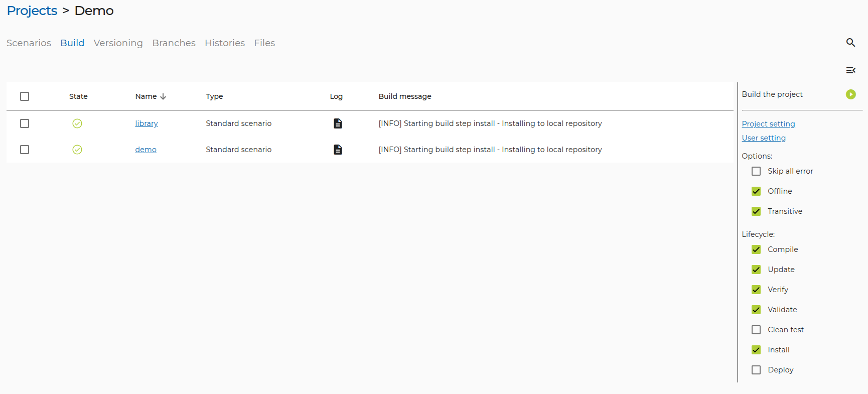Screen dimensions: 868x394
Task: Select build message text of library row
Action: [490, 123]
